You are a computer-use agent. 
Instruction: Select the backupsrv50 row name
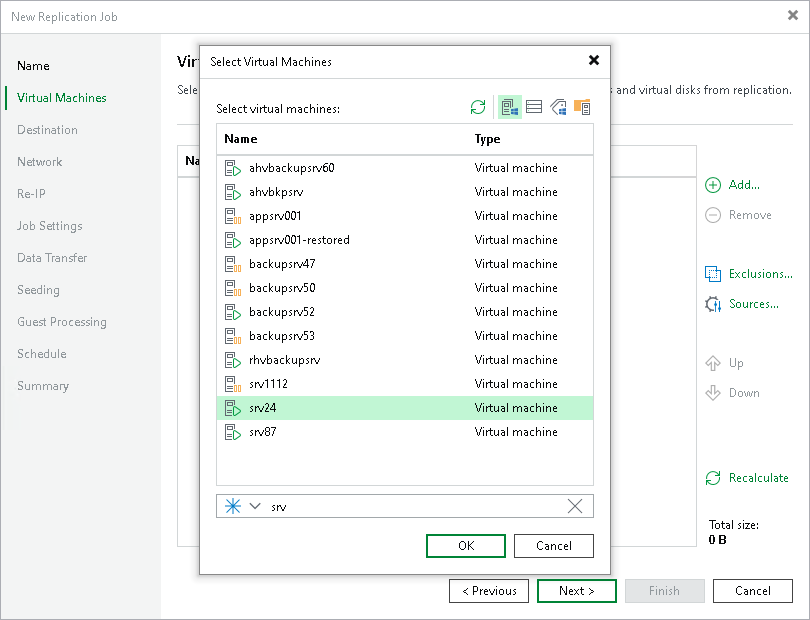(282, 288)
